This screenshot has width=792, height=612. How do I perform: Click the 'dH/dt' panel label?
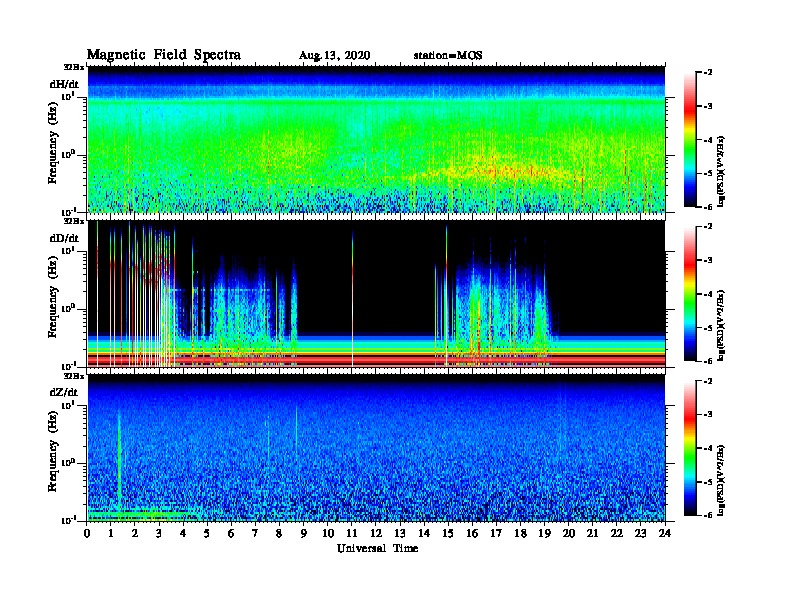[x=64, y=84]
